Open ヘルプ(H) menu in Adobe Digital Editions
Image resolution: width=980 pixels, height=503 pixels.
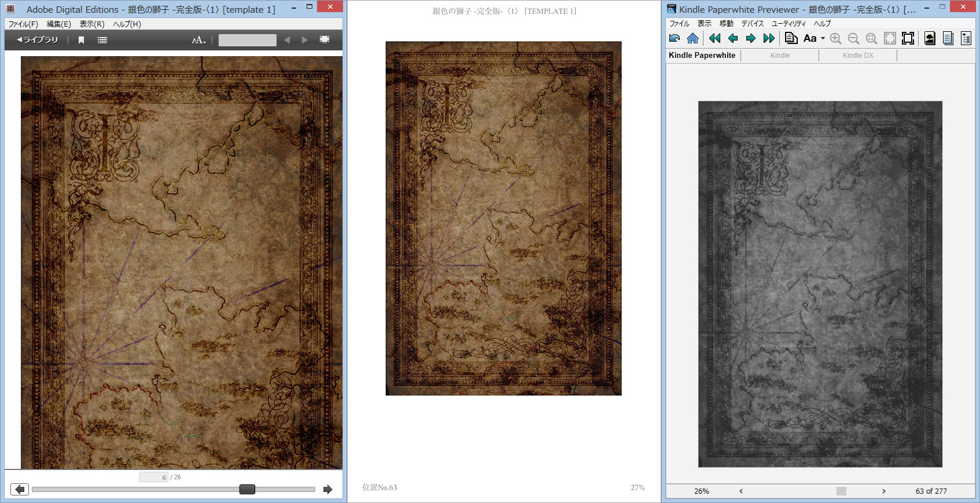[127, 24]
